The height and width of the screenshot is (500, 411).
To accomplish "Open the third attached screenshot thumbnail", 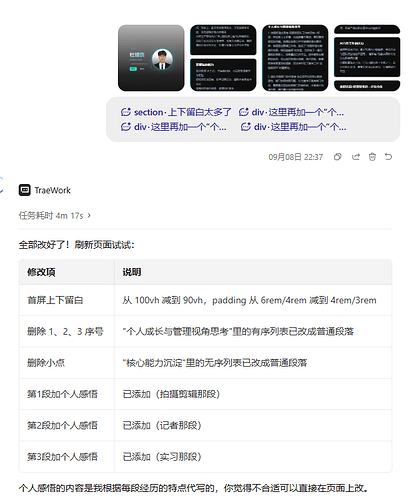I will click(x=295, y=58).
